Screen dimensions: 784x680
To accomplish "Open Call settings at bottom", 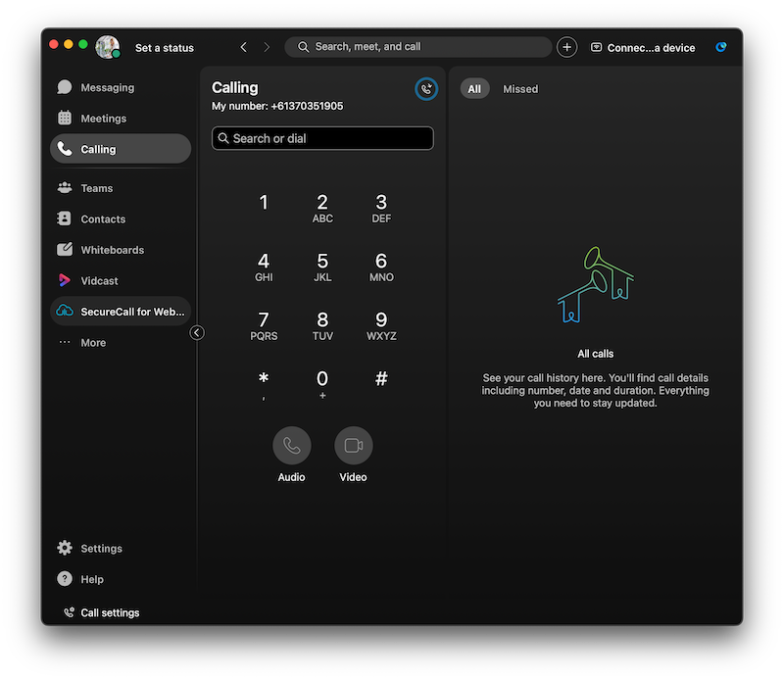I will coord(102,612).
